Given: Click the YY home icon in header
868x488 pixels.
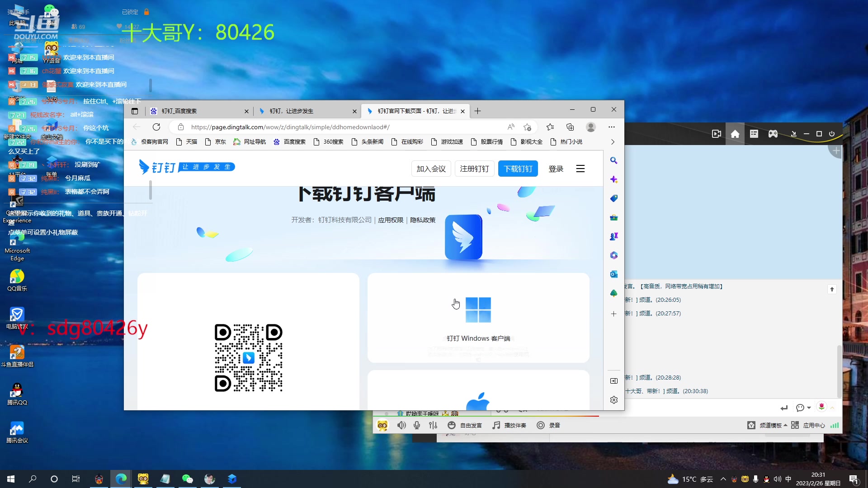Looking at the screenshot, I should [735, 134].
